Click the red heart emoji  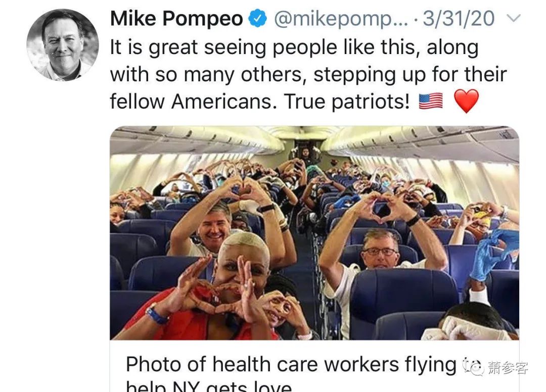[467, 101]
